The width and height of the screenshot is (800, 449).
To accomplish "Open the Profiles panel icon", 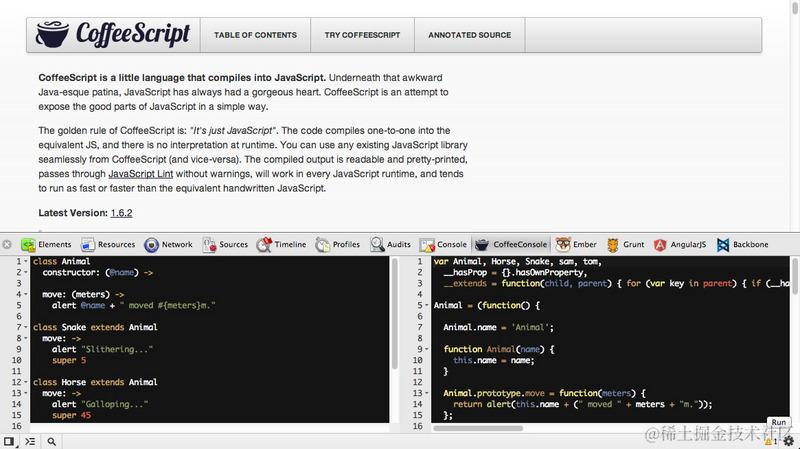I will click(x=322, y=245).
